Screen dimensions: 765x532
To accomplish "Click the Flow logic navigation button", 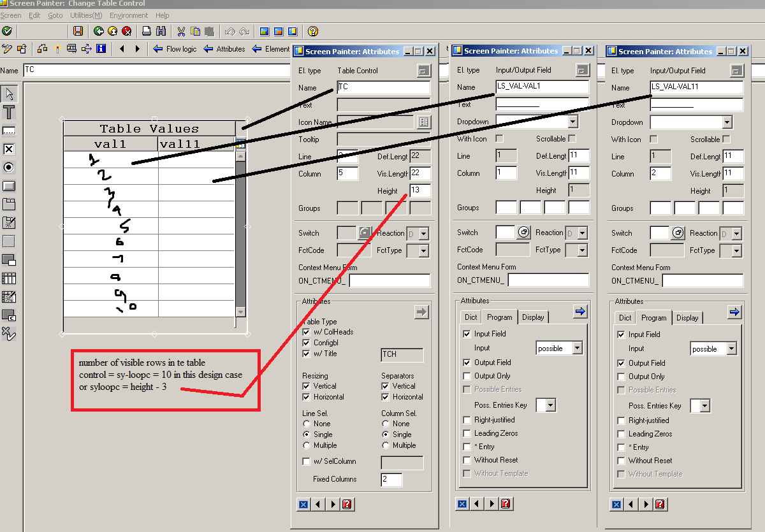I will [x=180, y=49].
